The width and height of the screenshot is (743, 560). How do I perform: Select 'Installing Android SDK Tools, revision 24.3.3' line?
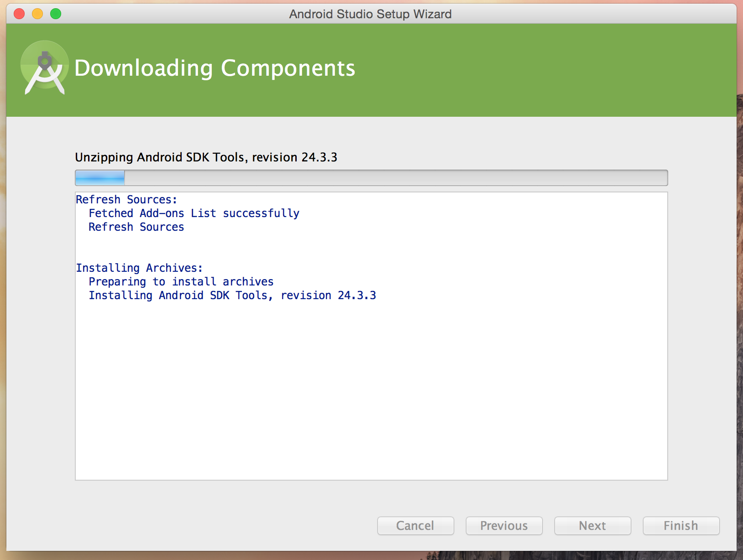pyautogui.click(x=232, y=296)
